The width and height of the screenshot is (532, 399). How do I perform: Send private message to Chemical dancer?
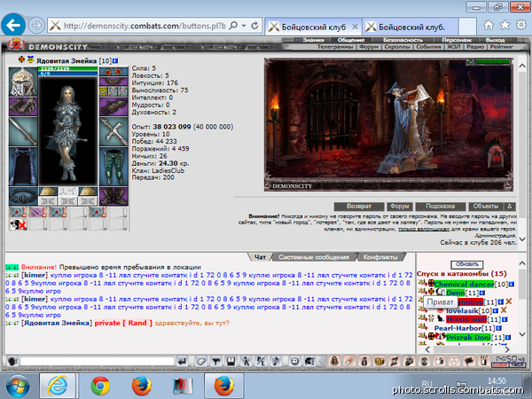coord(422,284)
